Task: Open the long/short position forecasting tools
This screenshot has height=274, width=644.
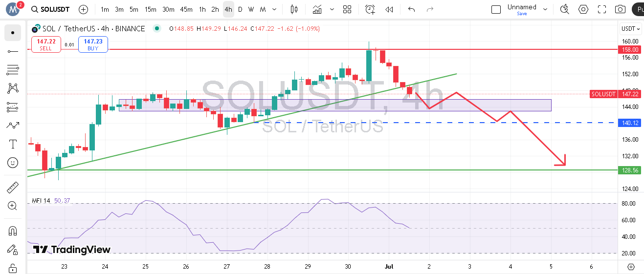Action: [13, 107]
